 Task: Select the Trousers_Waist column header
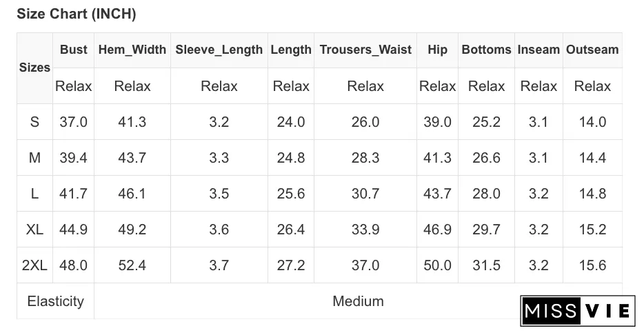pos(365,50)
